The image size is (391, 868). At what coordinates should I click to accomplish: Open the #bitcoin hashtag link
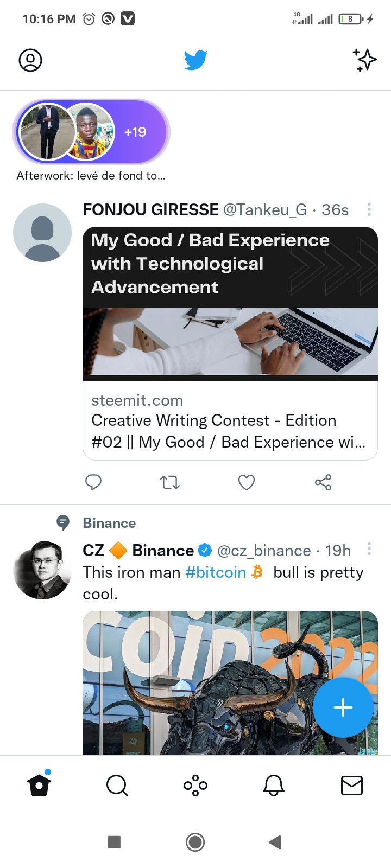216,572
